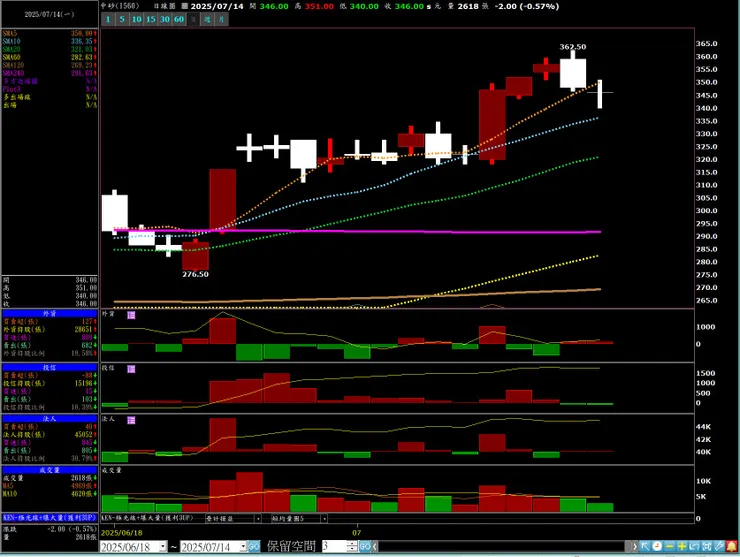Click the 276.50 low price label
The height and width of the screenshot is (557, 740).
pyautogui.click(x=195, y=274)
